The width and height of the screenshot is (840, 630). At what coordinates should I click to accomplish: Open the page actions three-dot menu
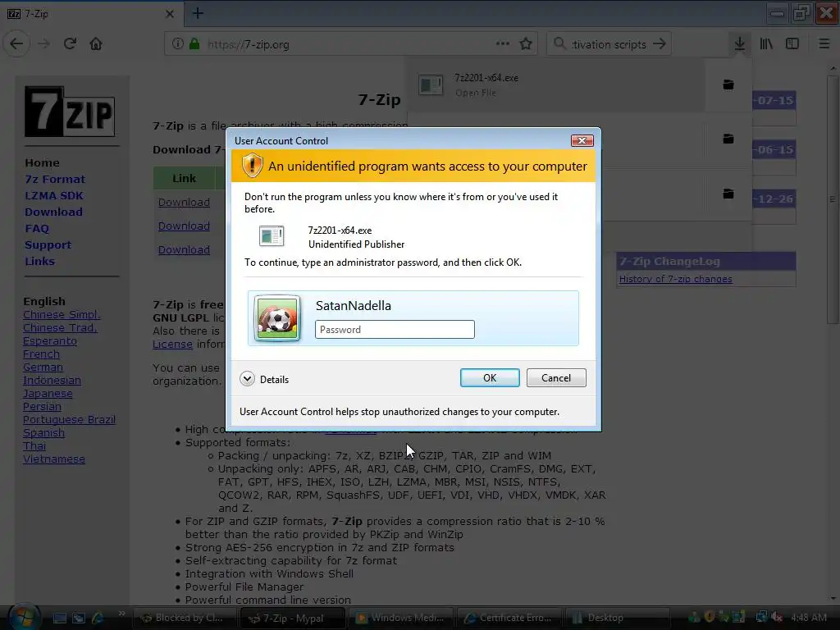tap(503, 44)
